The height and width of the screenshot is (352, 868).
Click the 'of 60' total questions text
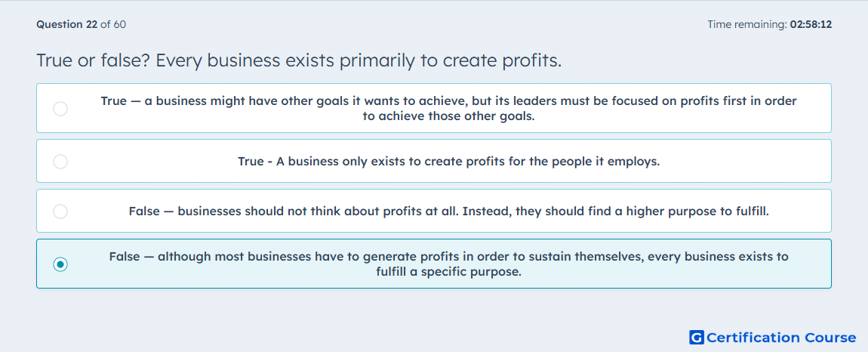coord(113,24)
